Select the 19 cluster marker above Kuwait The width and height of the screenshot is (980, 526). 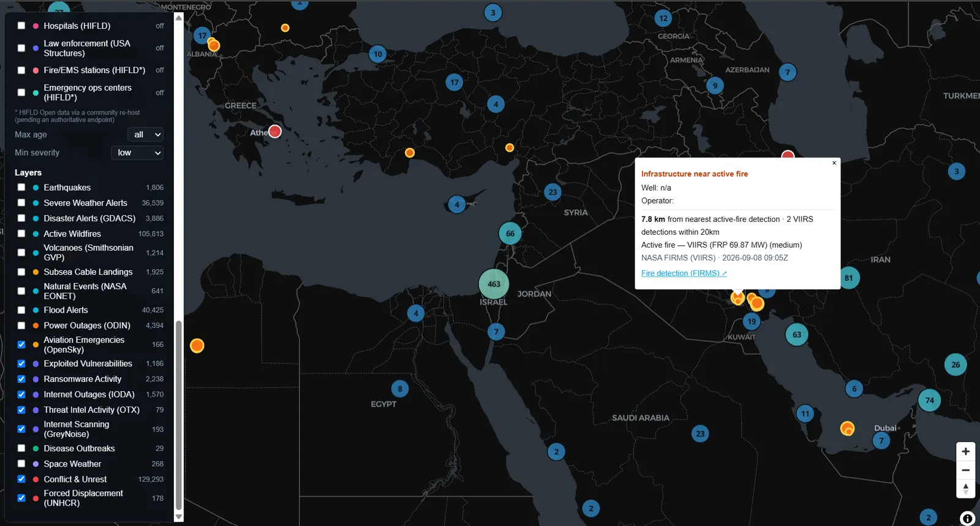(x=752, y=321)
